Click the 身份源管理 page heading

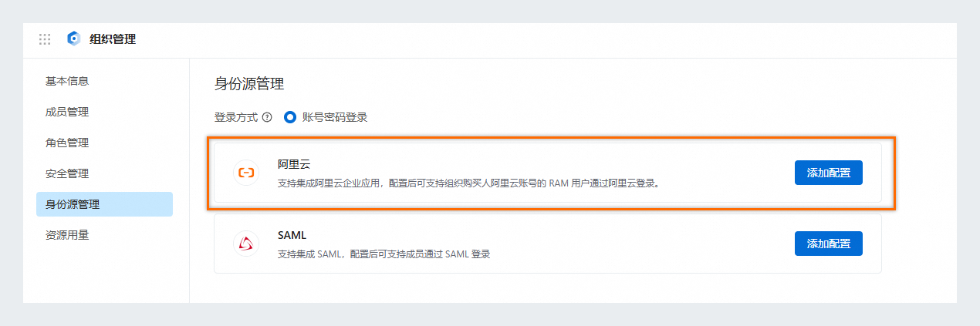click(x=249, y=84)
